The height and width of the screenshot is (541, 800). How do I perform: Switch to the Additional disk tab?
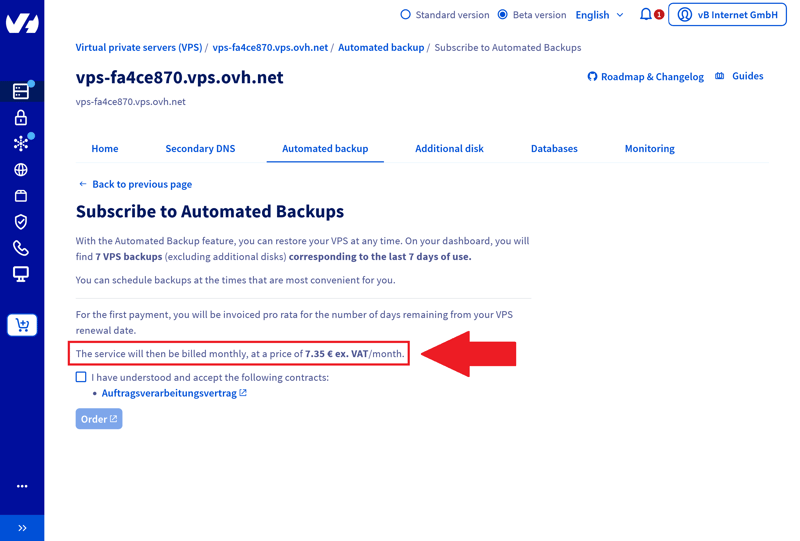click(x=449, y=148)
